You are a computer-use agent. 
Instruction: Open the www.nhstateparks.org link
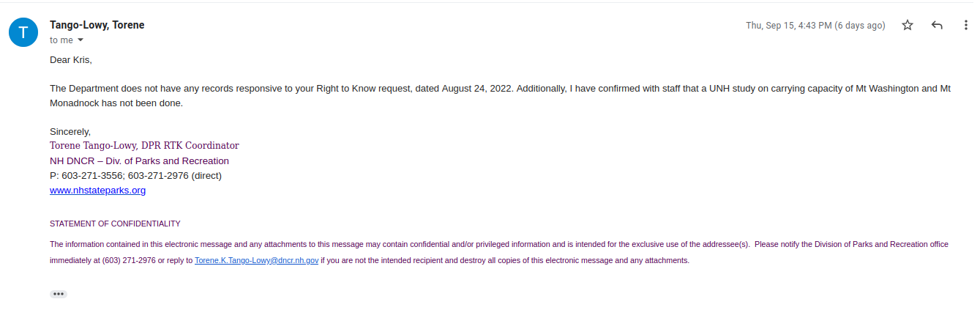click(x=97, y=191)
